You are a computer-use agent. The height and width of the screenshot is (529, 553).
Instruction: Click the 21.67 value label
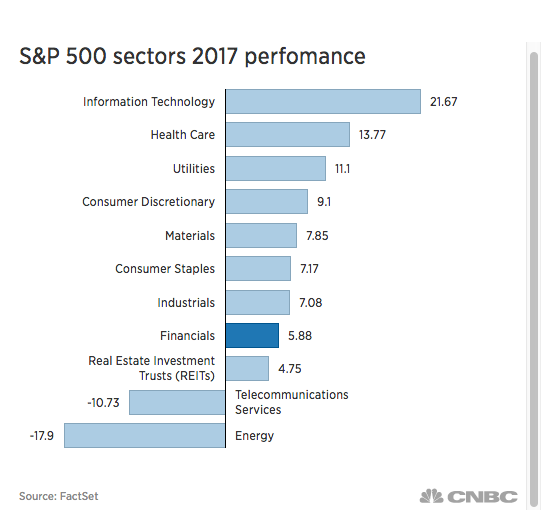coord(443,102)
